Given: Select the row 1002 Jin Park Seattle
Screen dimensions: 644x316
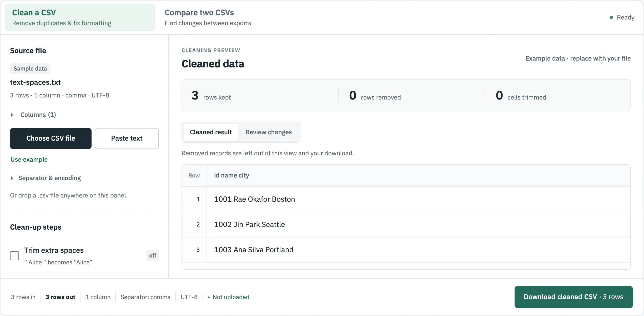Looking at the screenshot, I should pyautogui.click(x=406, y=225).
